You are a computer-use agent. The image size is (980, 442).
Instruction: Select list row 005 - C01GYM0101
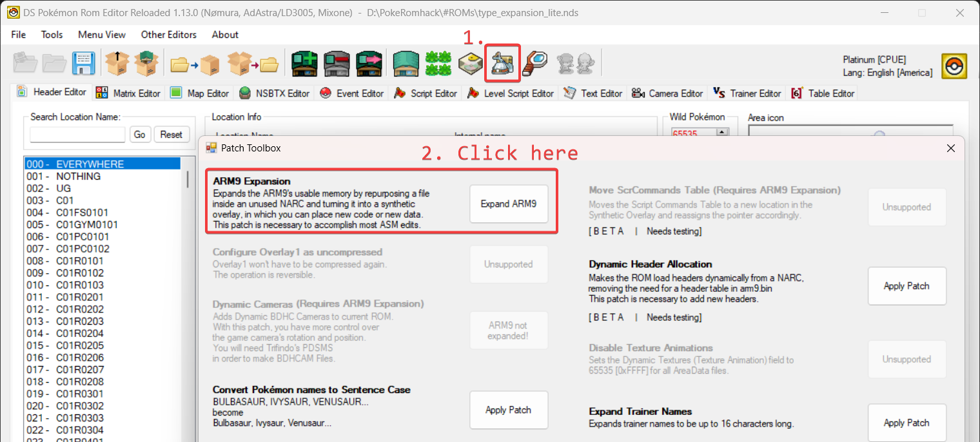[103, 225]
